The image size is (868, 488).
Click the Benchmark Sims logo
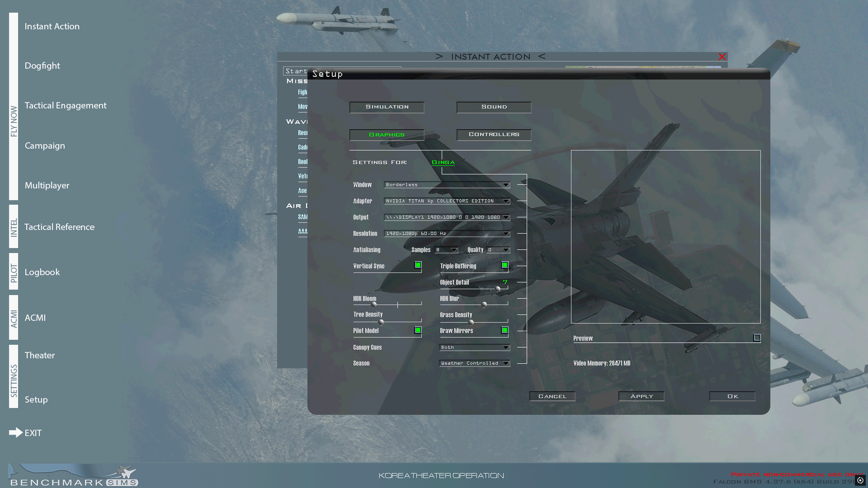tap(72, 474)
